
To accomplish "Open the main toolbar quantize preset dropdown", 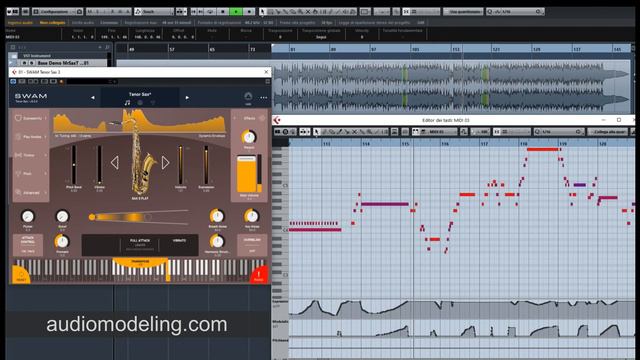I will (515, 11).
